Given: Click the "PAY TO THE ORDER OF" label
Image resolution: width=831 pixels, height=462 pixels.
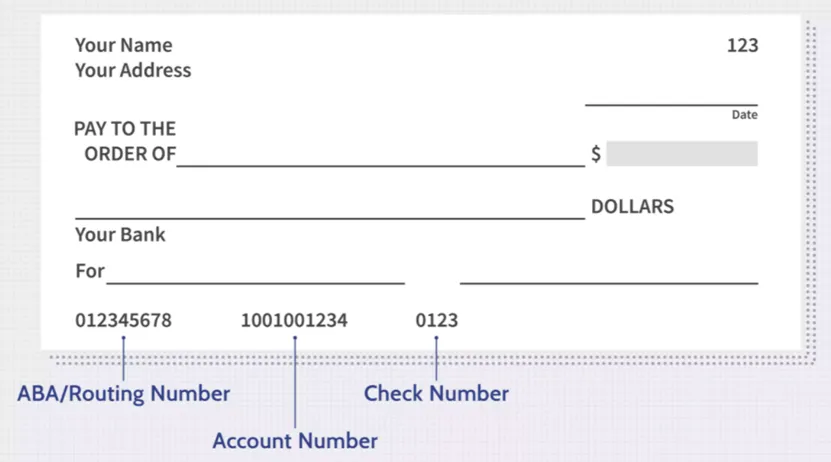Looking at the screenshot, I should click(x=125, y=141).
